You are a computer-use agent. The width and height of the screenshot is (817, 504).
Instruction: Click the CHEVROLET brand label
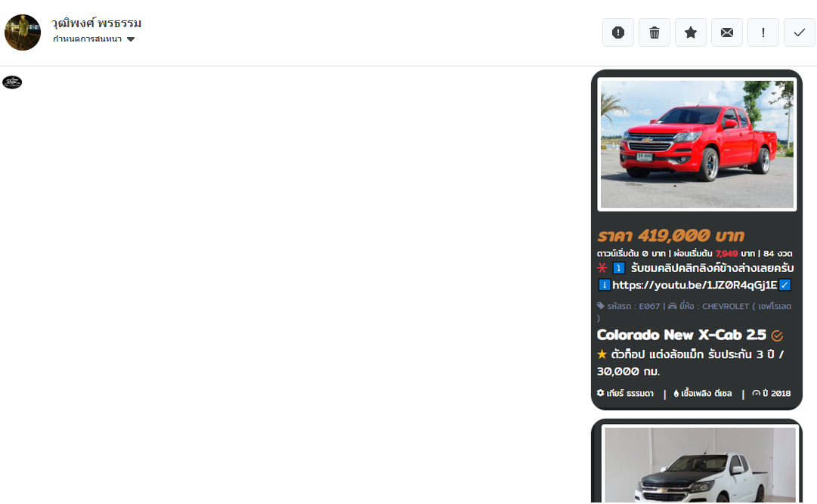pos(726,307)
